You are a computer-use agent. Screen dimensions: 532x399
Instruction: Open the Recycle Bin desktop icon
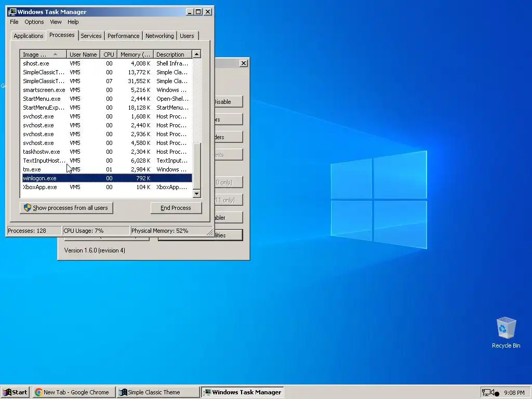point(506,332)
